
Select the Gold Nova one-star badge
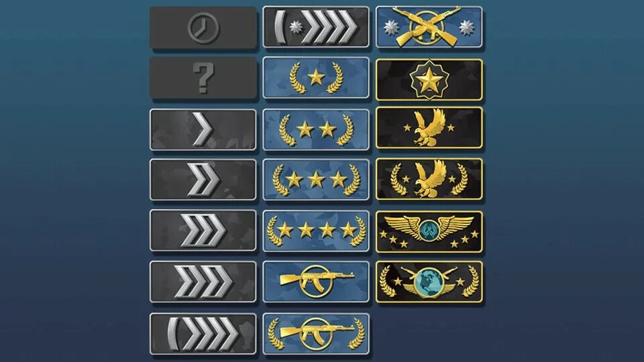tap(316, 78)
